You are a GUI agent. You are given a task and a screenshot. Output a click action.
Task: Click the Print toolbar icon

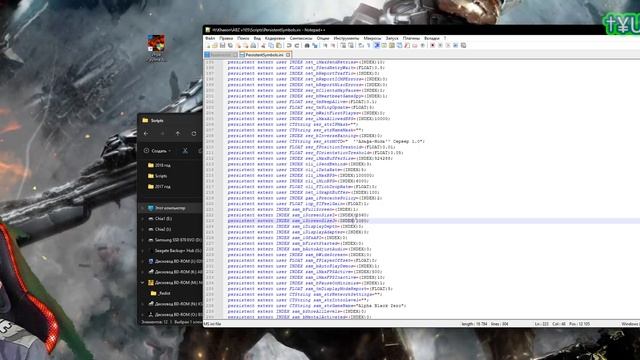tap(253, 45)
